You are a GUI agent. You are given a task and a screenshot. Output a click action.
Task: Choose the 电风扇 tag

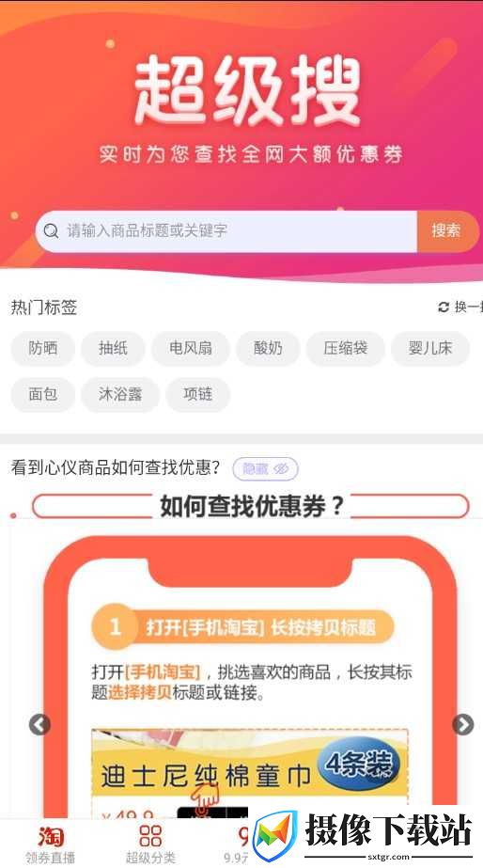click(x=191, y=348)
